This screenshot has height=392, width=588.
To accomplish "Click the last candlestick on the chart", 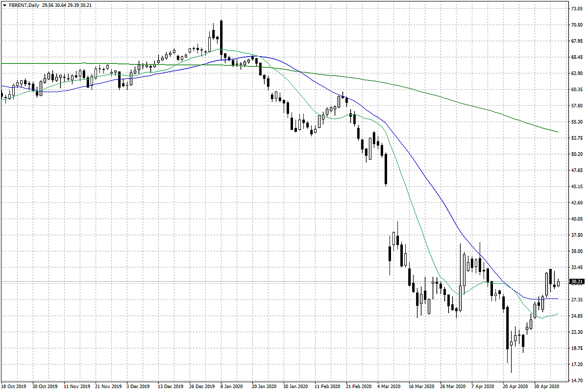I will click(558, 283).
